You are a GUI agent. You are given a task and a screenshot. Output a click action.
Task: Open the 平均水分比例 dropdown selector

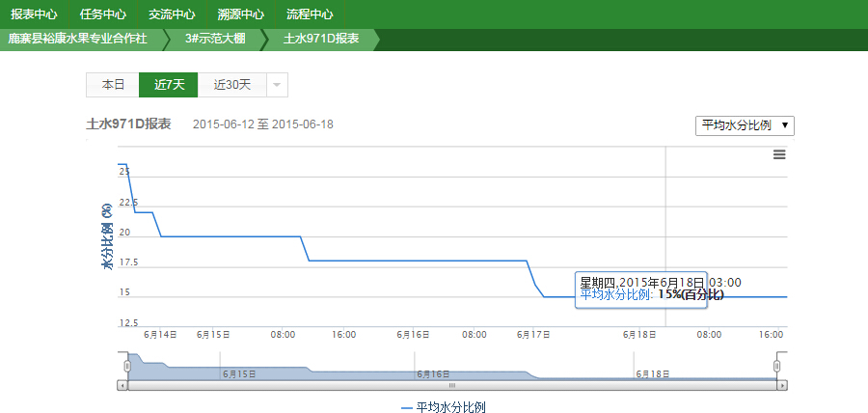point(745,125)
